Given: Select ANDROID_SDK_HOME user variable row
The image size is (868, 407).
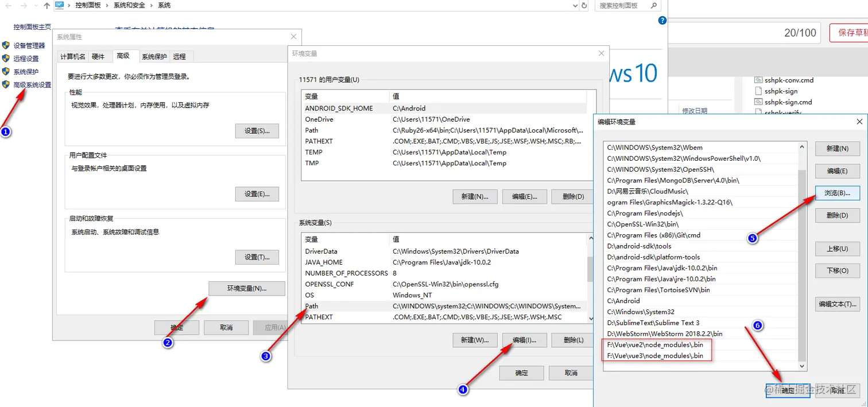Looking at the screenshot, I should click(x=444, y=108).
